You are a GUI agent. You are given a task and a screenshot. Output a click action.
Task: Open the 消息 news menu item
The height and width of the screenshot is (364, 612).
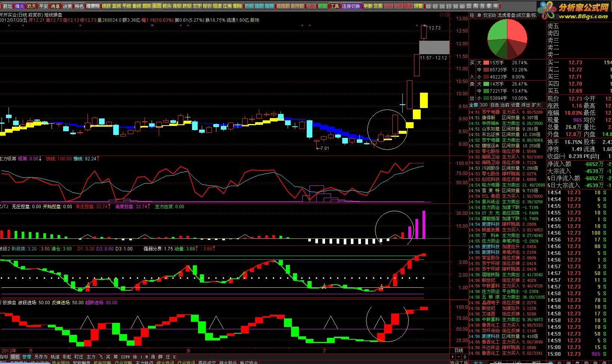coord(55,6)
